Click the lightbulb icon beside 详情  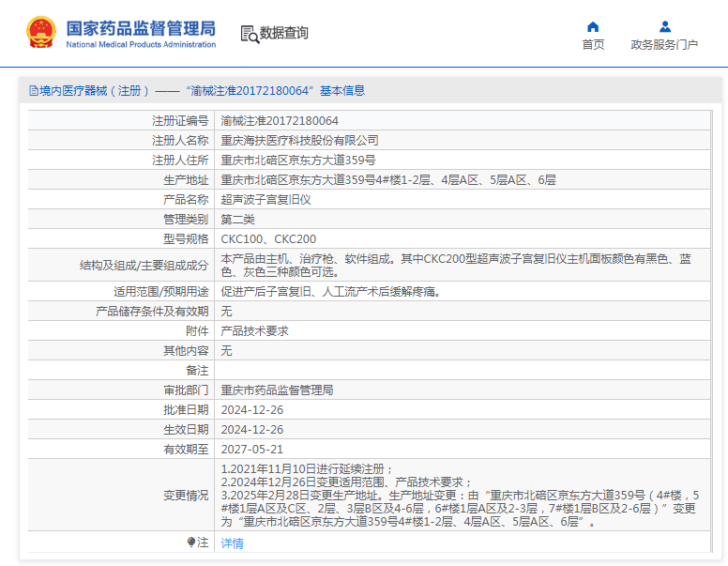point(191,543)
